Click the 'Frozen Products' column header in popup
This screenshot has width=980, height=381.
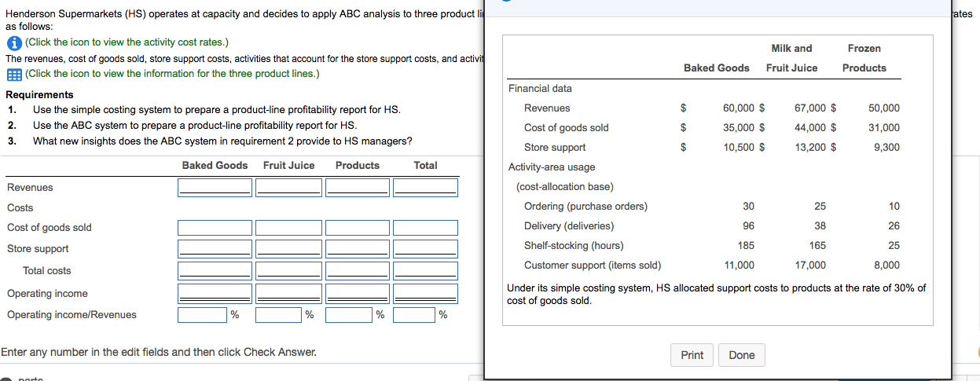(x=864, y=58)
